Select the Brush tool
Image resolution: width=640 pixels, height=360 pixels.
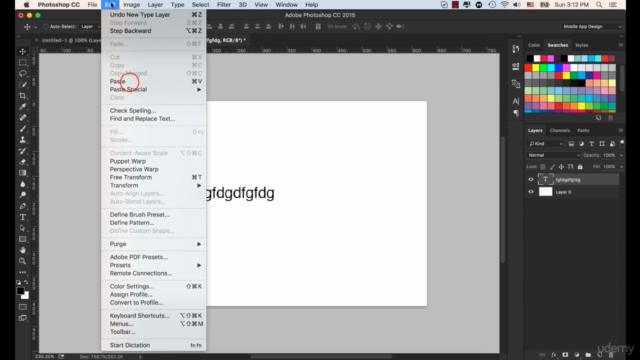(x=22, y=129)
